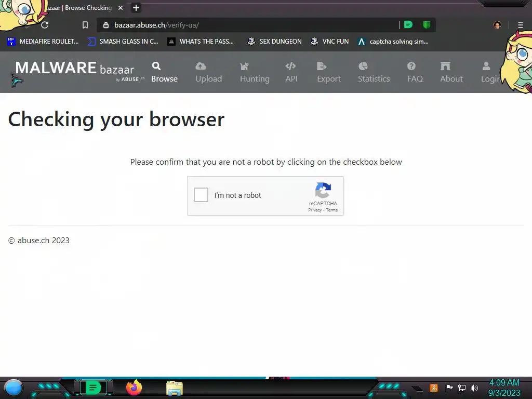Go to the Export page
Viewport: 532px width, 399px height.
click(x=329, y=72)
